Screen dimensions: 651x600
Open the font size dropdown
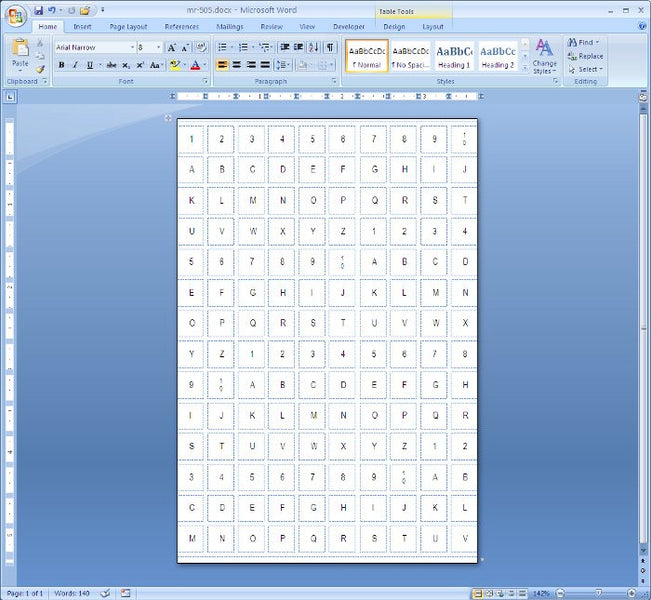coord(157,47)
